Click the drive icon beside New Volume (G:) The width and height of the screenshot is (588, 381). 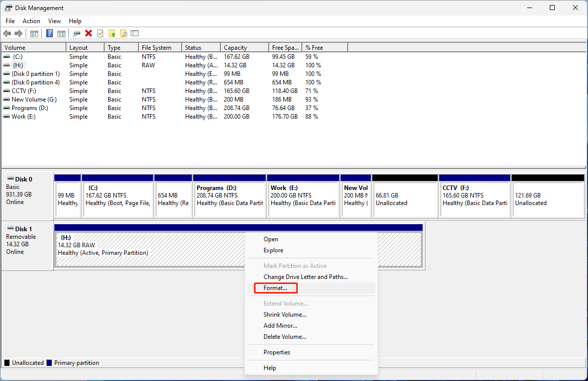(7, 100)
